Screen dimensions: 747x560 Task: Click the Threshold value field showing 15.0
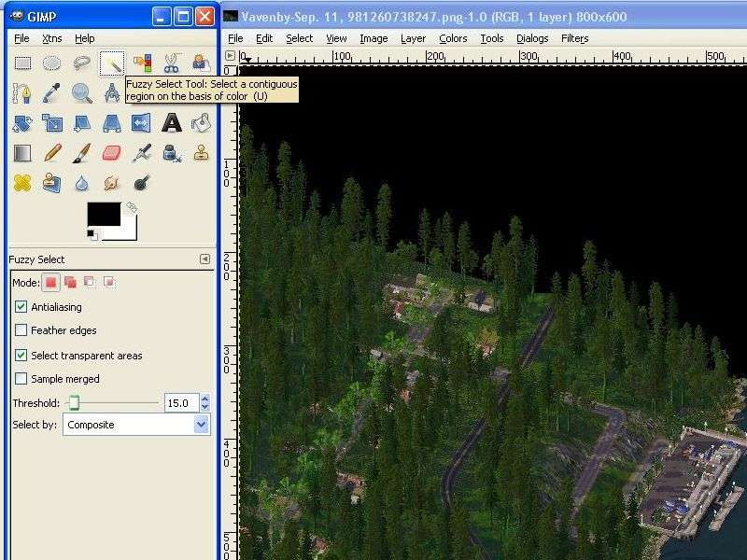181,403
